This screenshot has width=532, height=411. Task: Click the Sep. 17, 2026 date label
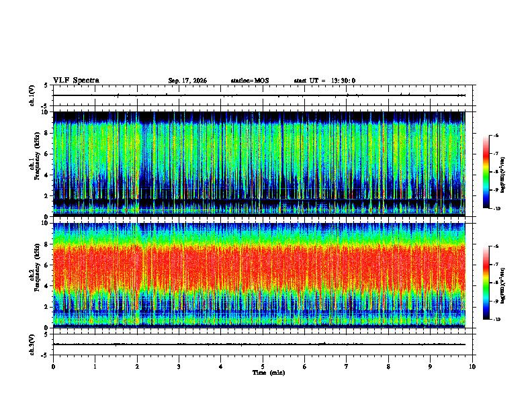click(x=187, y=81)
